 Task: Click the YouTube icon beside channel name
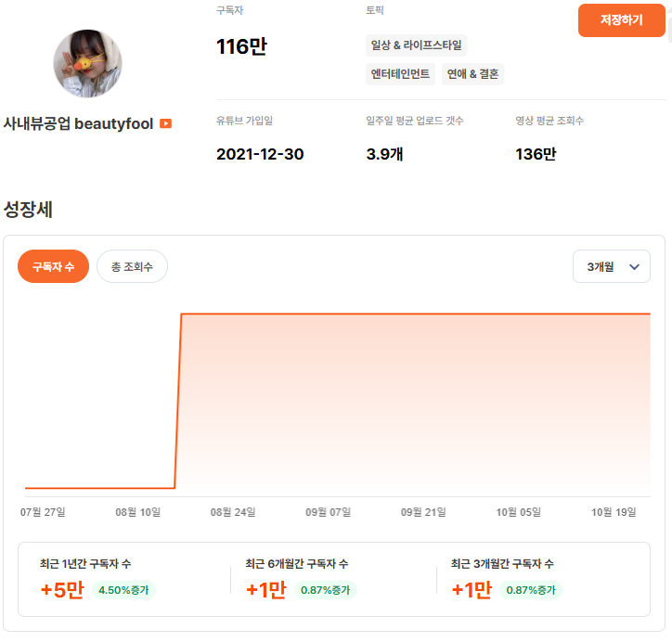pos(165,123)
